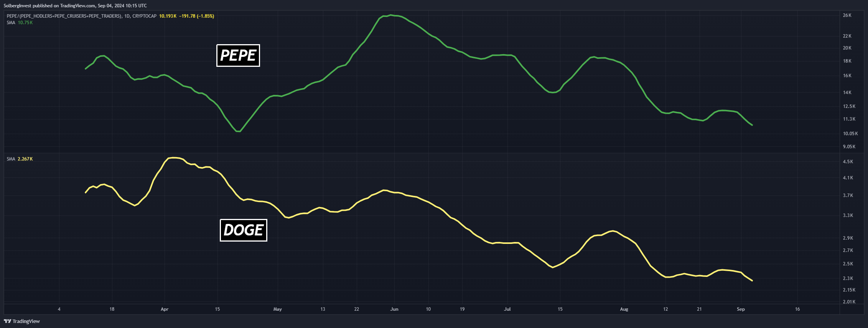
Task: Click the 16 date label on time axis
Action: click(x=797, y=309)
